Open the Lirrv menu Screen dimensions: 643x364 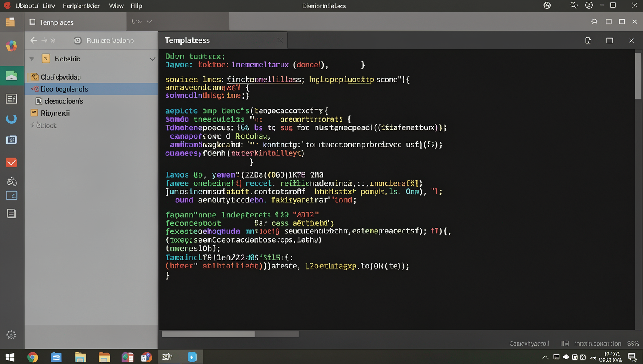pos(49,6)
